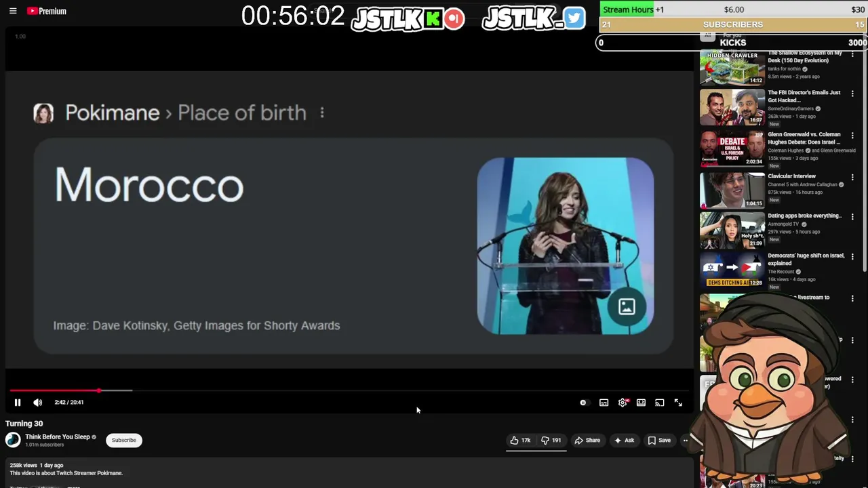Screen dimensions: 868x488
Task: Like the video showing 17k likes
Action: click(521, 441)
